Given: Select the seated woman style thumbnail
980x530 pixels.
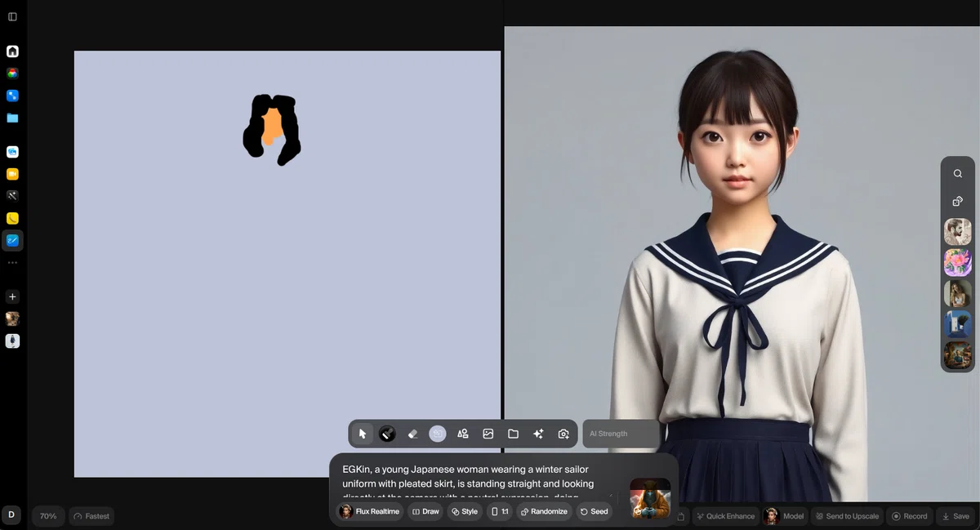Looking at the screenshot, I should tap(958, 293).
